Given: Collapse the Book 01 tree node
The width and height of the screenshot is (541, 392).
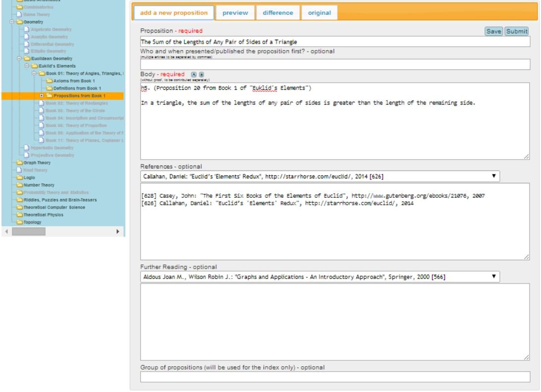Looking at the screenshot, I should (34, 73).
